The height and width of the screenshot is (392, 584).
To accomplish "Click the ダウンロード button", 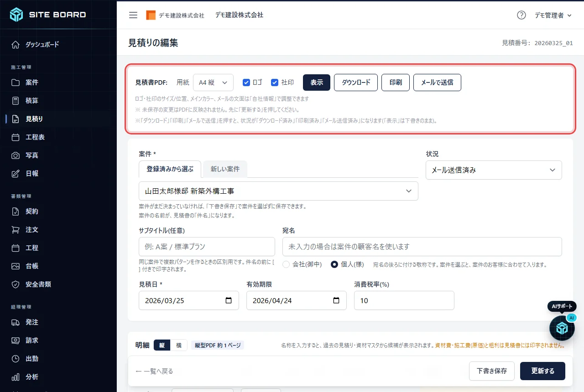I will 356,83.
